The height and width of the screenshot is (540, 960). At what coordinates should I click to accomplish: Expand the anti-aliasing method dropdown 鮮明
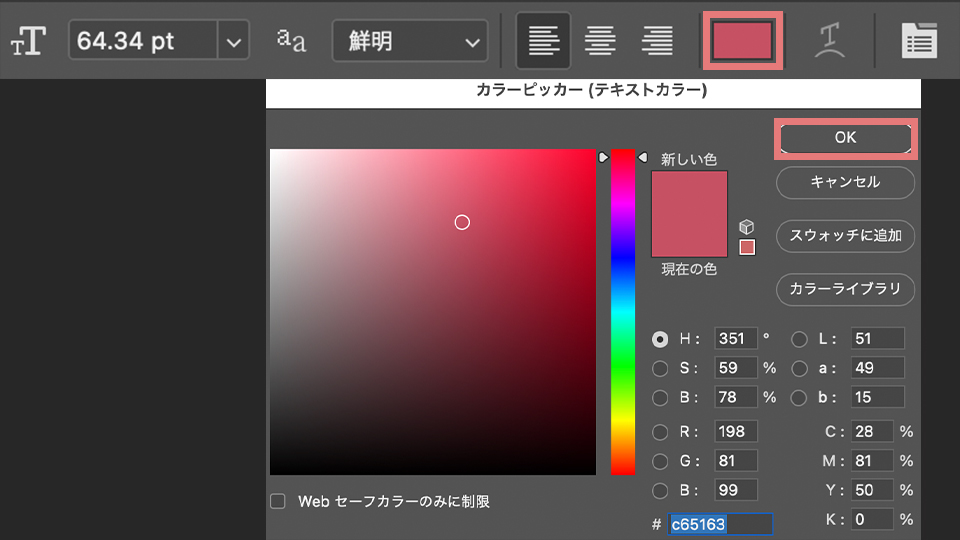point(409,41)
